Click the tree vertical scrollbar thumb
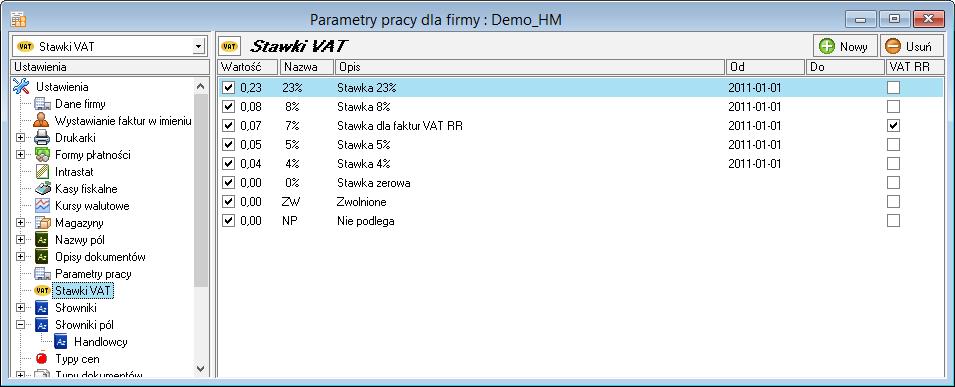 pos(201,191)
